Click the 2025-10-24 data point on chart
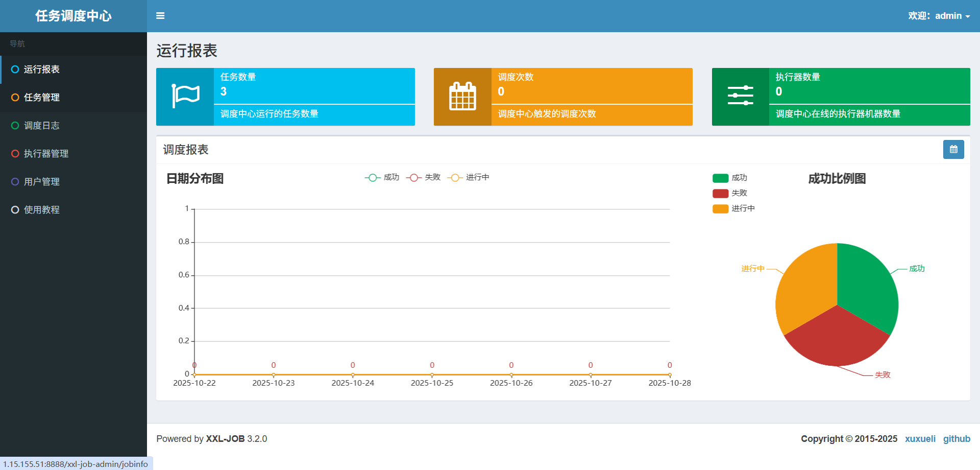 click(353, 375)
